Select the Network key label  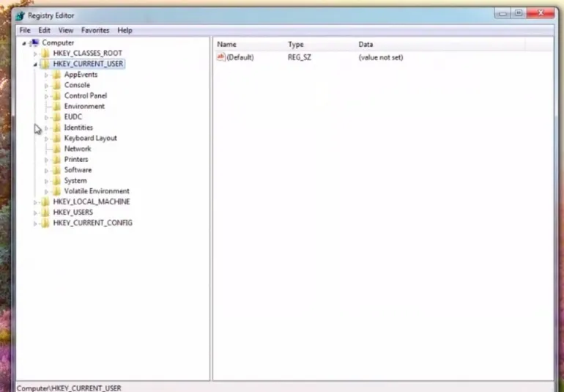(78, 149)
